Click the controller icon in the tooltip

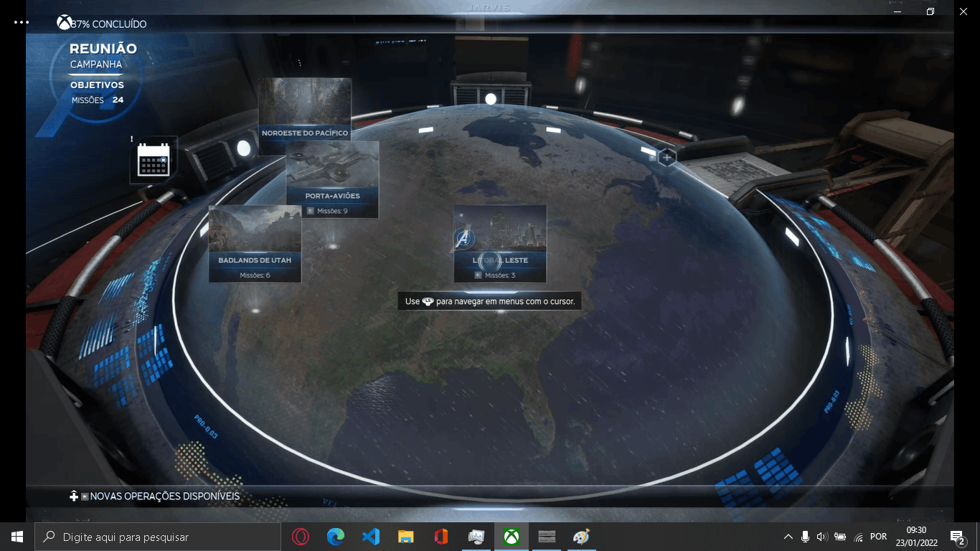tap(428, 301)
